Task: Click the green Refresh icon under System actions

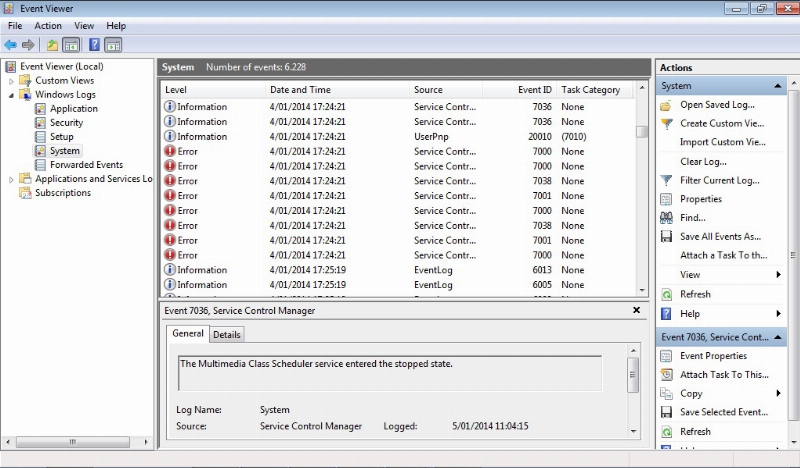Action: click(x=666, y=294)
